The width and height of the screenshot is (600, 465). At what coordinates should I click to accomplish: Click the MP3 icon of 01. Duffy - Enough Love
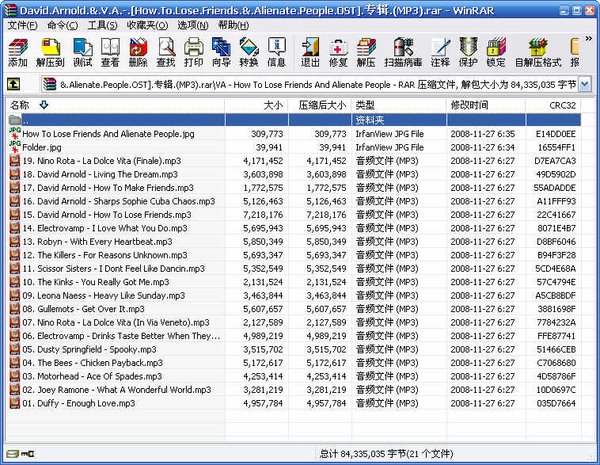[x=15, y=403]
